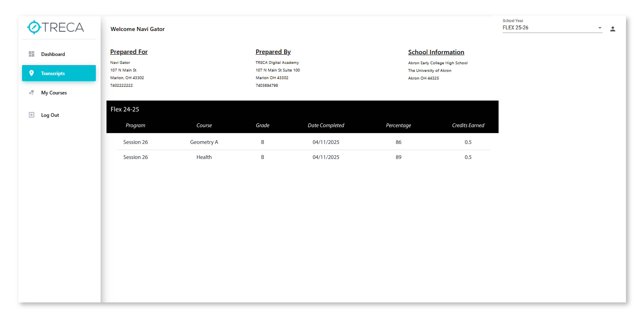644x318 pixels.
Task: Click the Health course row
Action: pyautogui.click(x=204, y=157)
